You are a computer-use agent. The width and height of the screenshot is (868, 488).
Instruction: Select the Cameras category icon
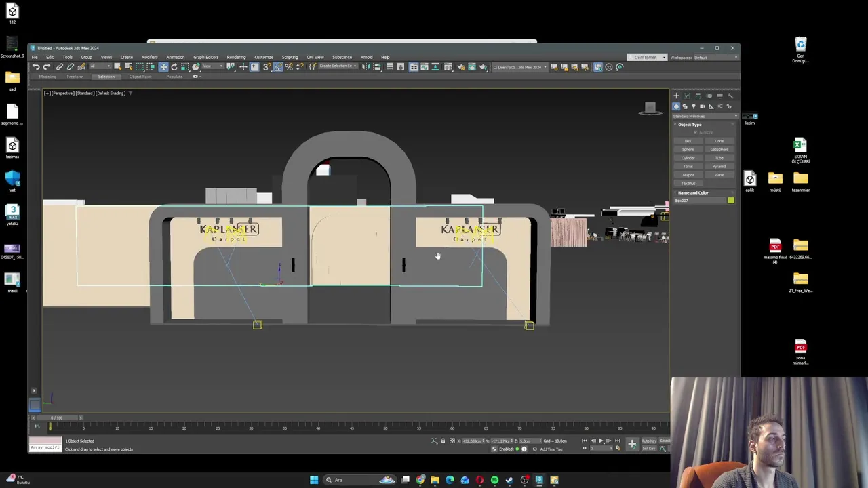click(703, 106)
